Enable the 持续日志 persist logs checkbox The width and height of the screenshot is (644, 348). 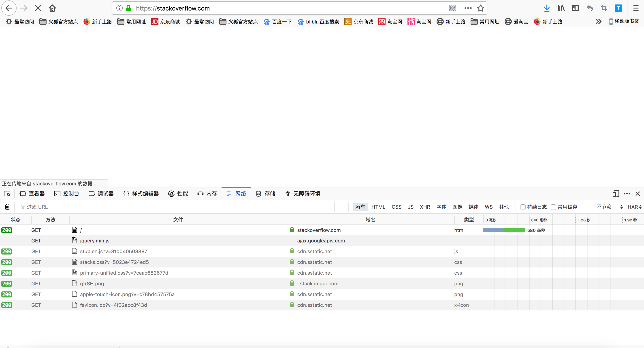point(522,207)
